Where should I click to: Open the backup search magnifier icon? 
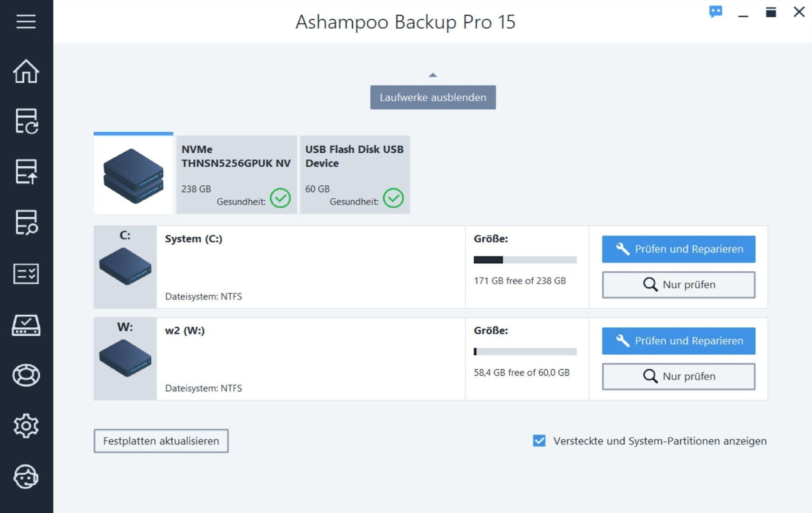(26, 222)
